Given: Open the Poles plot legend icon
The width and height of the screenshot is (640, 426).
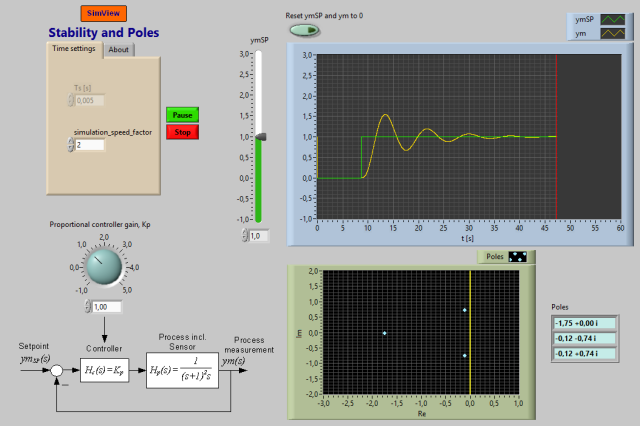Looking at the screenshot, I should [x=520, y=257].
